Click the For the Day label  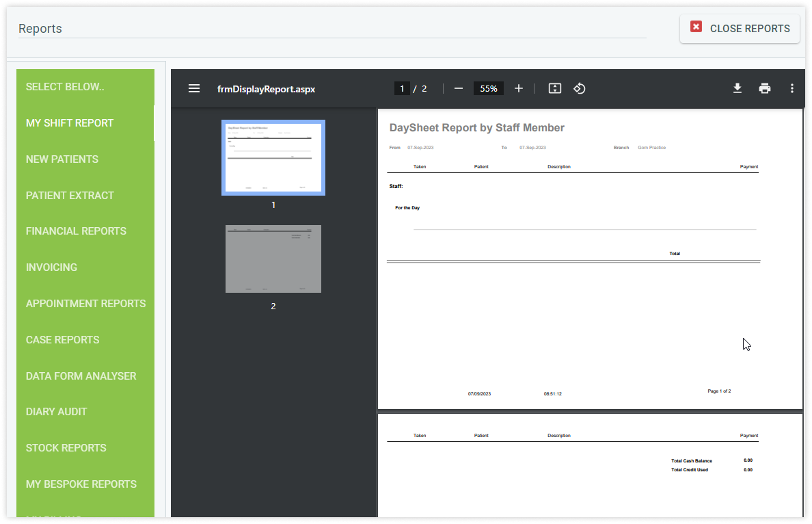point(407,208)
